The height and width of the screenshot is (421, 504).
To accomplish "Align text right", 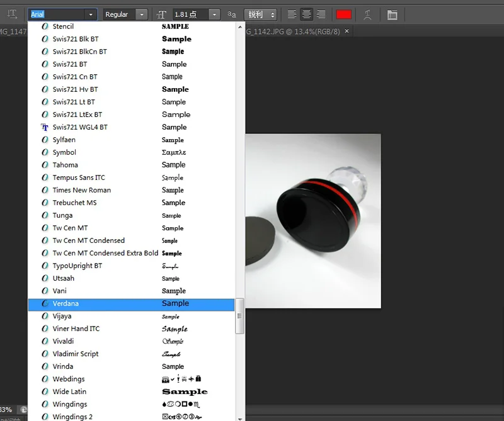I will 321,14.
